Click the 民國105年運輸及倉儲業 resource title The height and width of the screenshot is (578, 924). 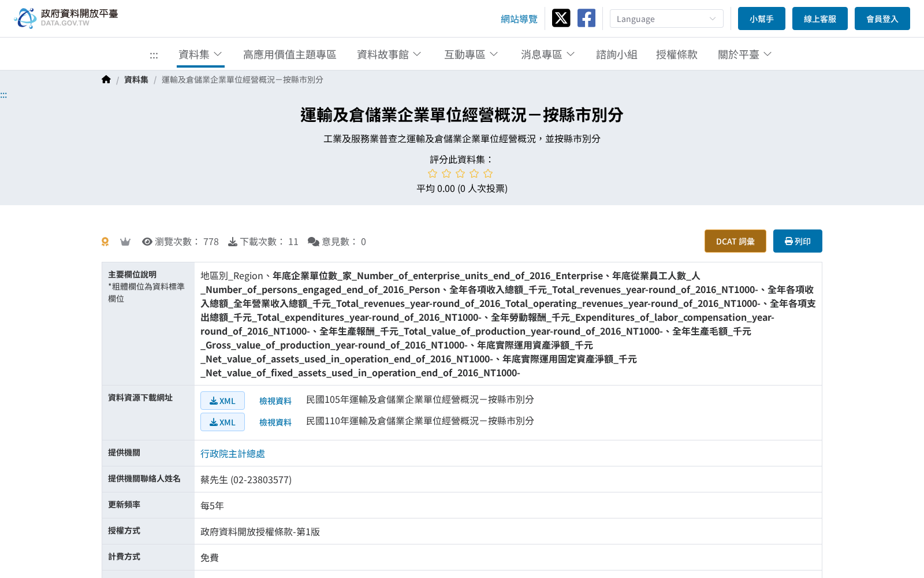coord(420,399)
